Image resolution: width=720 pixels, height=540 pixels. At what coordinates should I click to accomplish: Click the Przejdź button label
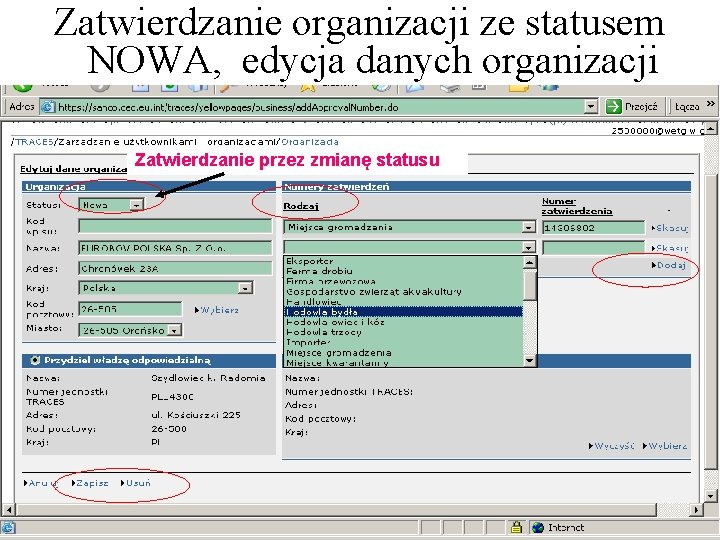641,107
